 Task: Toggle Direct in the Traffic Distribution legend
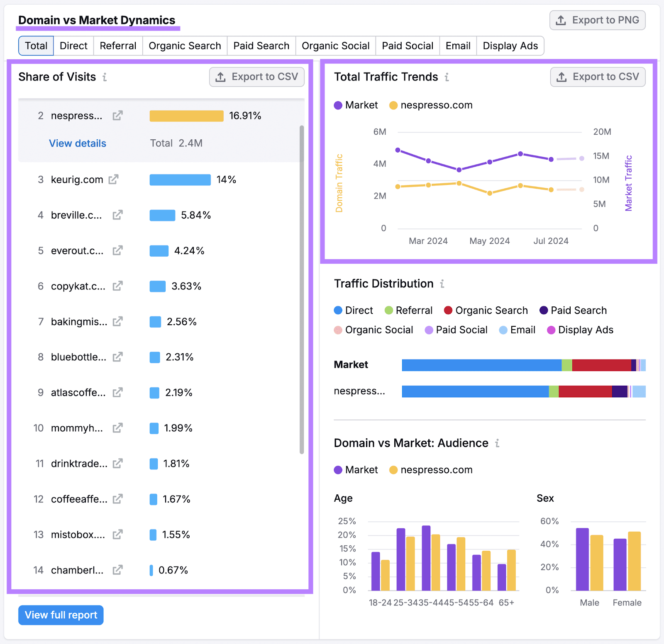353,310
